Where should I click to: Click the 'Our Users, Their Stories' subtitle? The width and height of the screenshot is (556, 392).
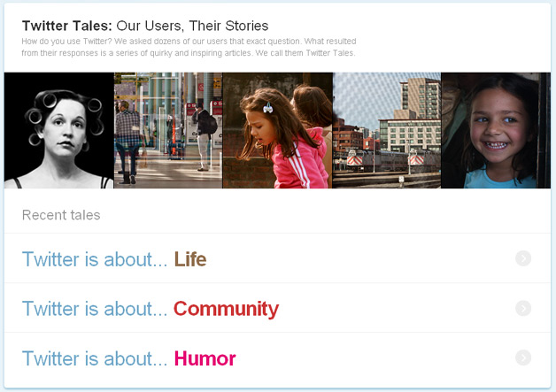(x=192, y=26)
